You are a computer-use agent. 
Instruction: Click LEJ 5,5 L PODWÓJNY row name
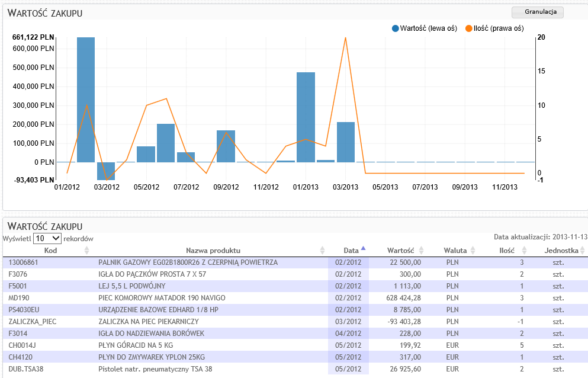coord(131,286)
